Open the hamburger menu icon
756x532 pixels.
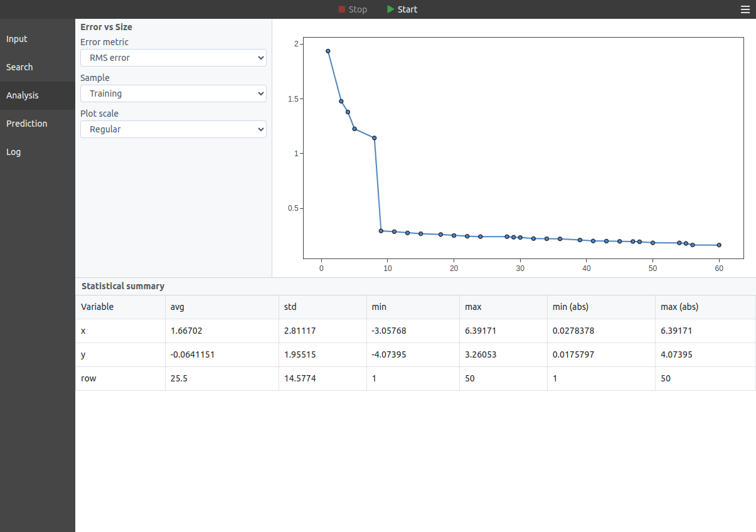pos(745,9)
